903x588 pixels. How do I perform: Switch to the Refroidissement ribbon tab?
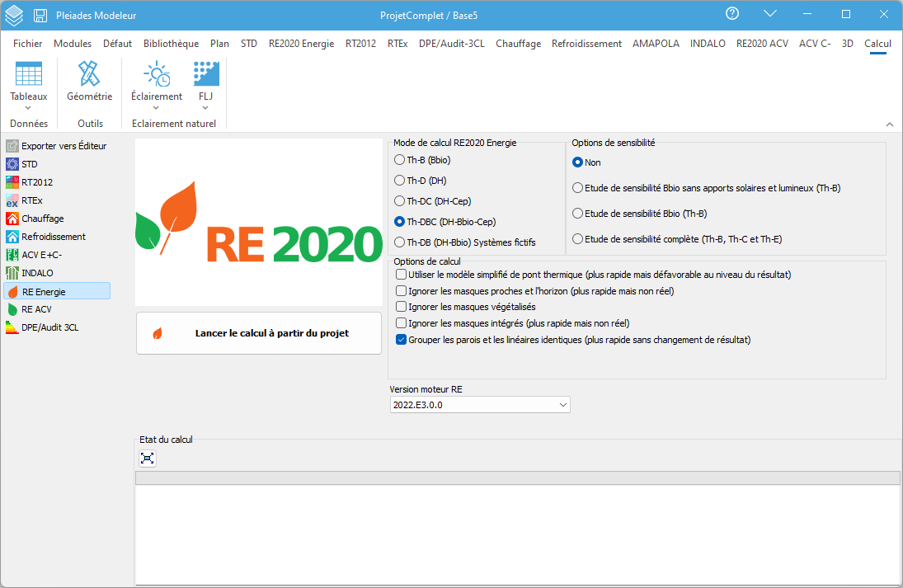click(586, 43)
